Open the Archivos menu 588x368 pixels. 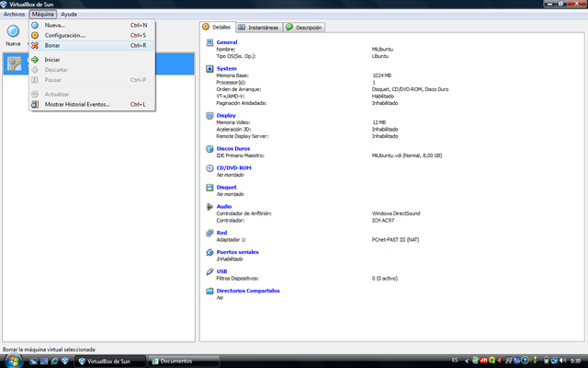(x=14, y=15)
